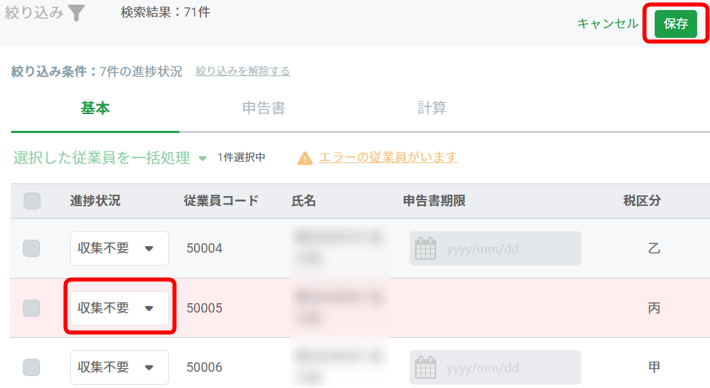Click the 1件選択中 label
Image resolution: width=710 pixels, height=388 pixels.
[241, 158]
